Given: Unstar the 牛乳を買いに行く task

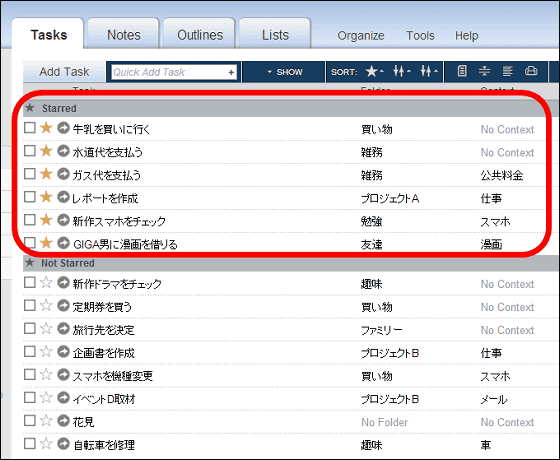Looking at the screenshot, I should [46, 128].
